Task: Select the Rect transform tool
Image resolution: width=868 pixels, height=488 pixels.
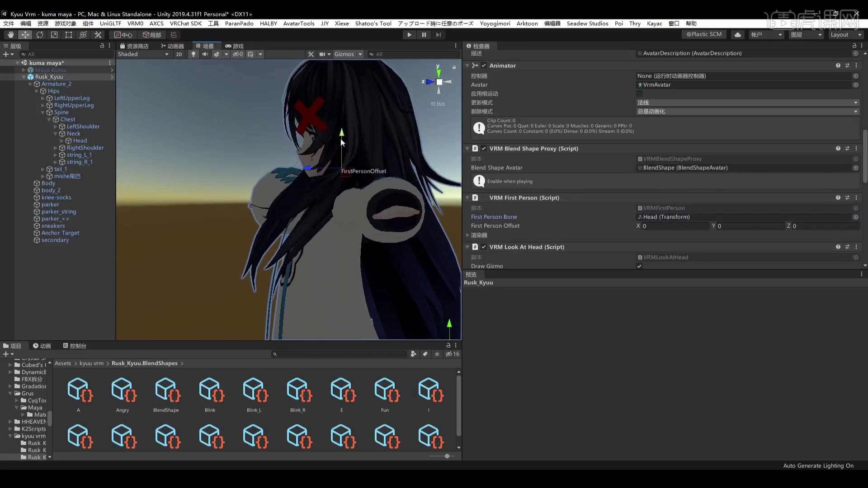Action: point(68,34)
